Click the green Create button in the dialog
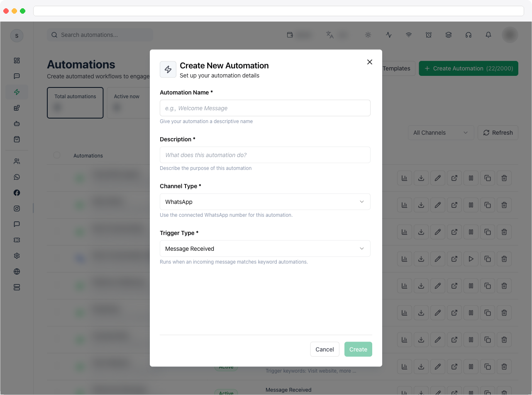This screenshot has height=395, width=532. (x=358, y=349)
